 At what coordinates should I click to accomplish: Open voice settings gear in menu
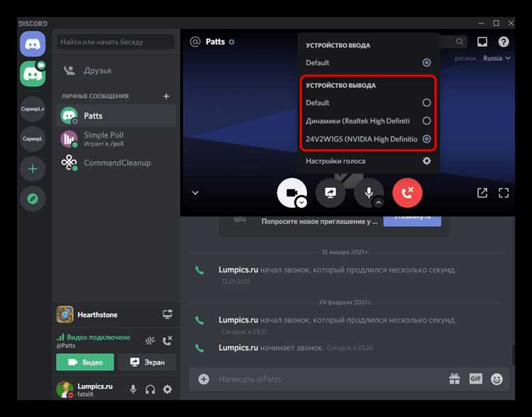click(x=426, y=160)
